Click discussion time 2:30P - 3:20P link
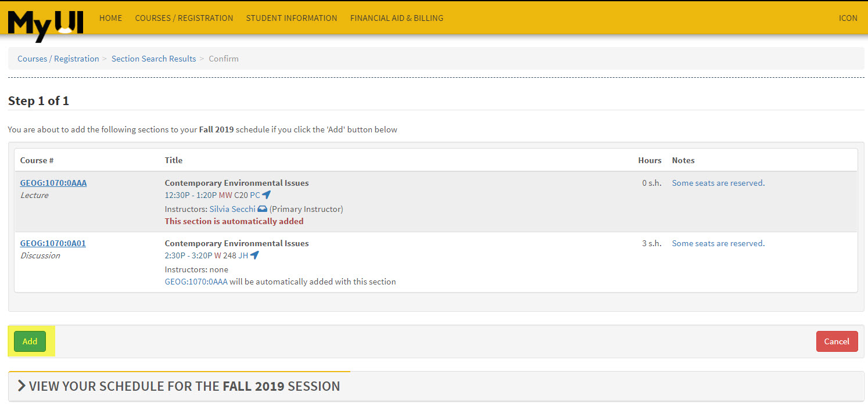 [189, 256]
